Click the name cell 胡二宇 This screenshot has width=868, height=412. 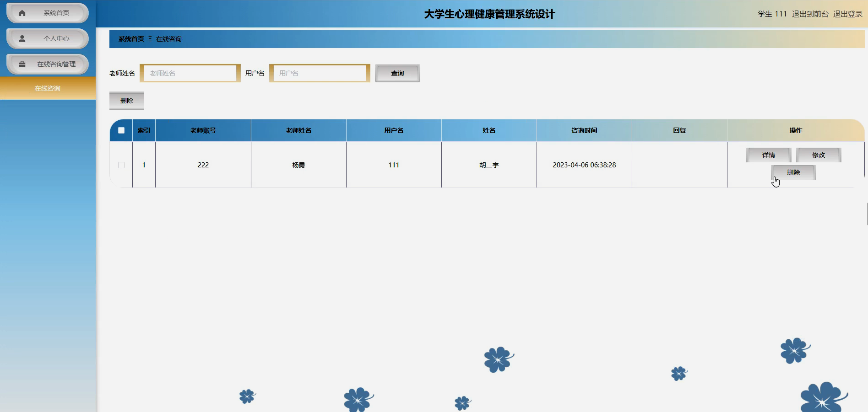coord(489,165)
